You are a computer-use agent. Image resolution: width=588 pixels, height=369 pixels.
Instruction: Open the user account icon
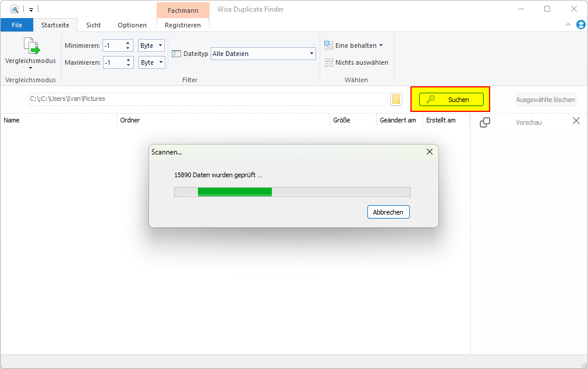coord(580,25)
